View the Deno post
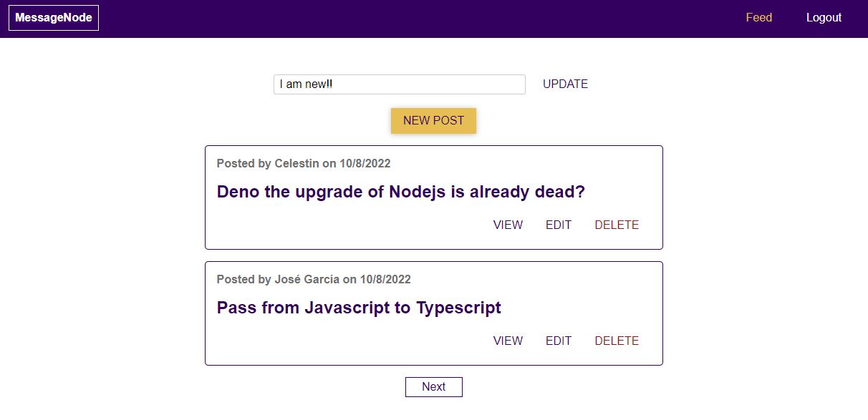 508,225
